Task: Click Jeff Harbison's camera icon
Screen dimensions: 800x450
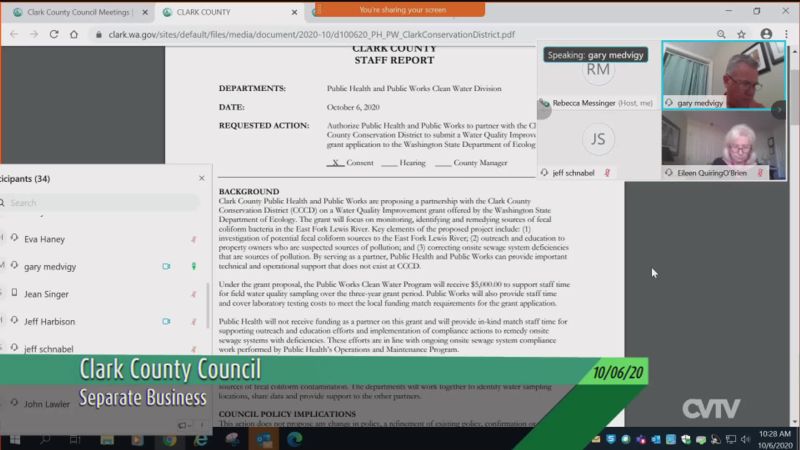Action: point(166,322)
